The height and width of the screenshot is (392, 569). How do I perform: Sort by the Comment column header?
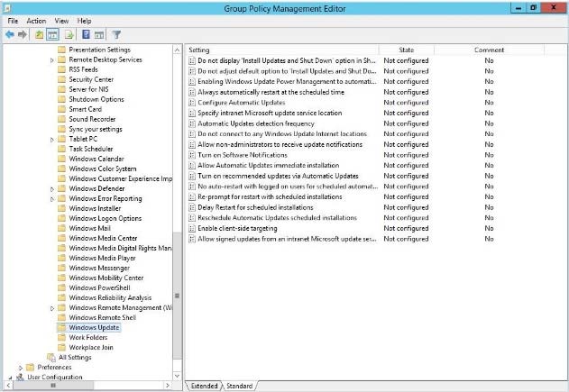coord(489,50)
